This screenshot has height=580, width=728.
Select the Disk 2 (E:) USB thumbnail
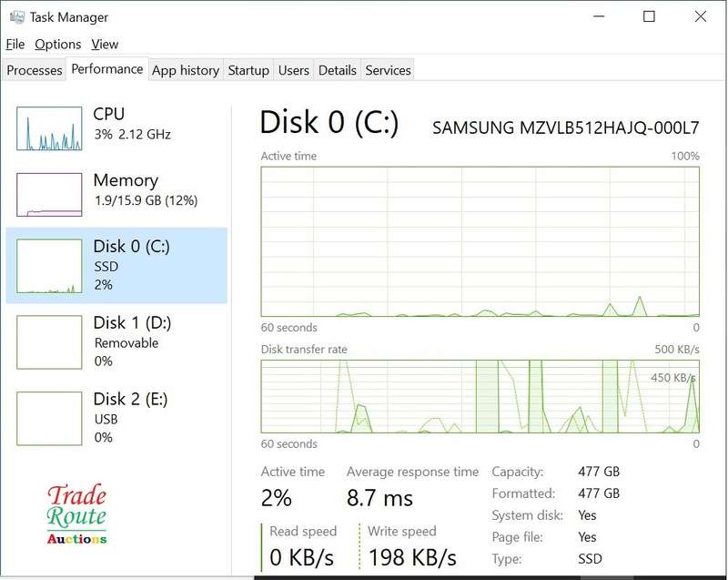click(x=49, y=419)
